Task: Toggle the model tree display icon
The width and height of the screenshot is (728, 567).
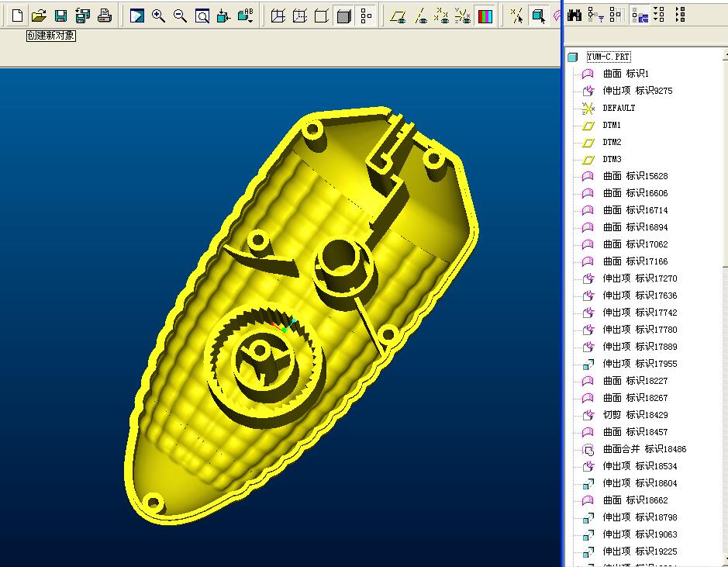Action: [x=366, y=16]
